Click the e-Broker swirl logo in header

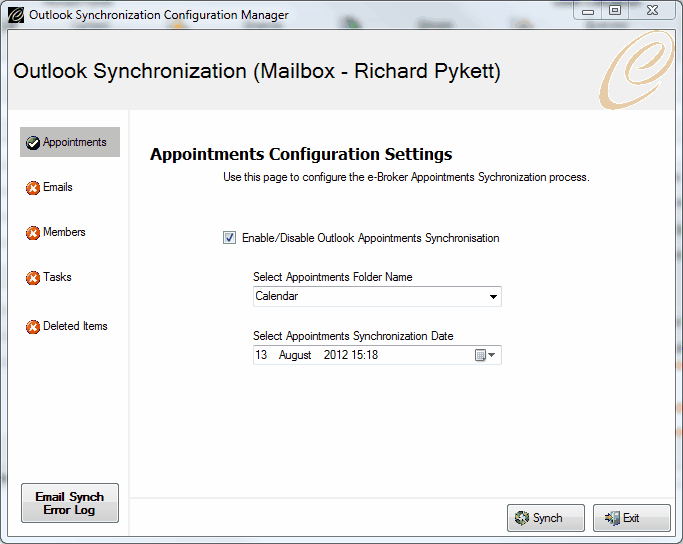[636, 70]
